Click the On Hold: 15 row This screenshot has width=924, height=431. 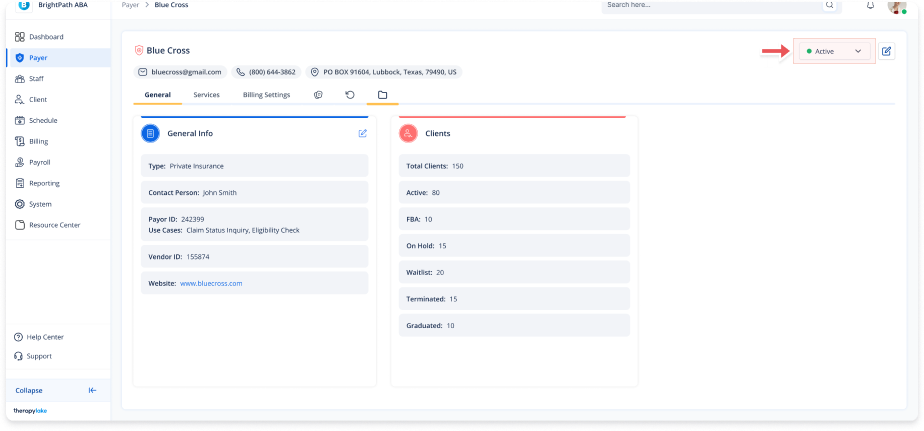[x=514, y=246]
